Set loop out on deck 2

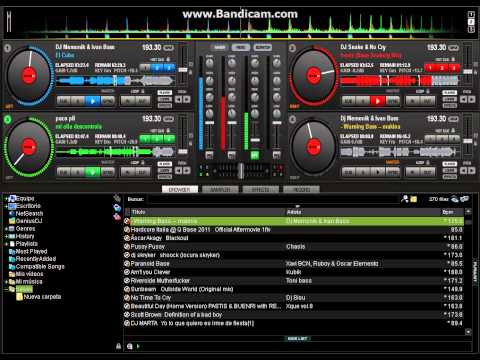click(x=427, y=101)
